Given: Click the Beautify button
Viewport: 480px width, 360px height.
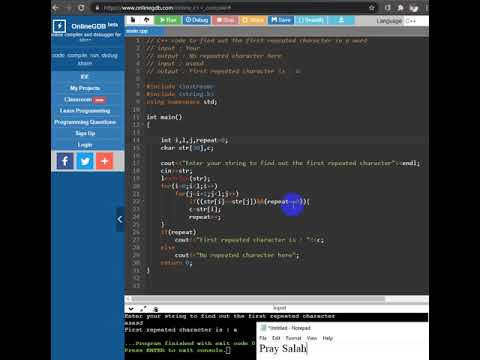Looking at the screenshot, I should [311, 20].
